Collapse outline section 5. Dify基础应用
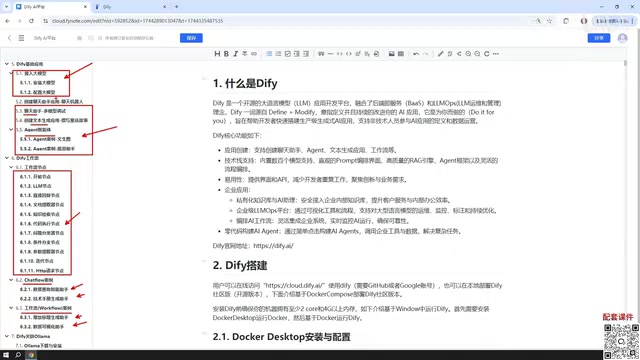The width and height of the screenshot is (640, 360). pos(7,64)
